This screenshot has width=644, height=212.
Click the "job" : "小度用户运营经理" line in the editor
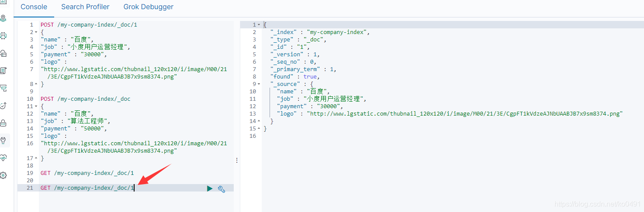(x=86, y=47)
